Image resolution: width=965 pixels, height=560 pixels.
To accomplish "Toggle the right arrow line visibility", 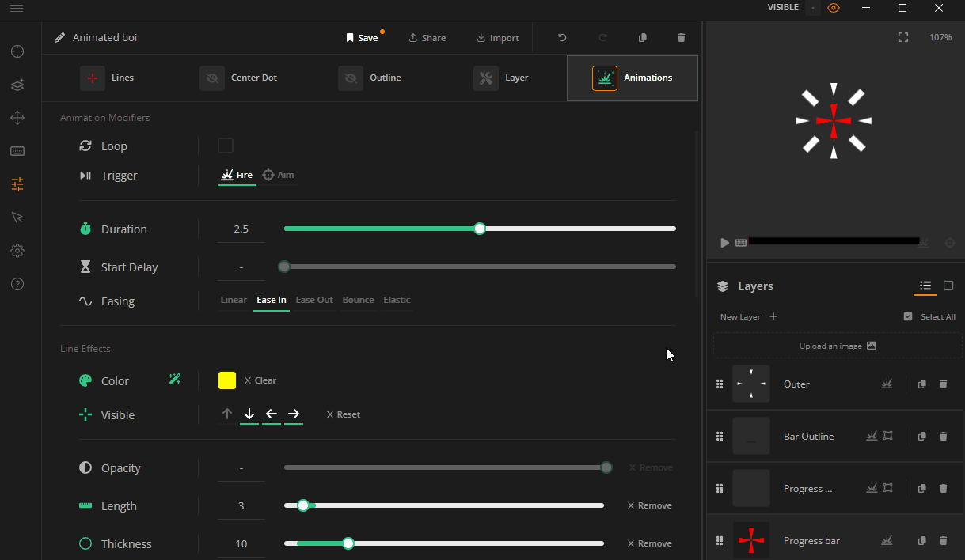I will (x=294, y=414).
